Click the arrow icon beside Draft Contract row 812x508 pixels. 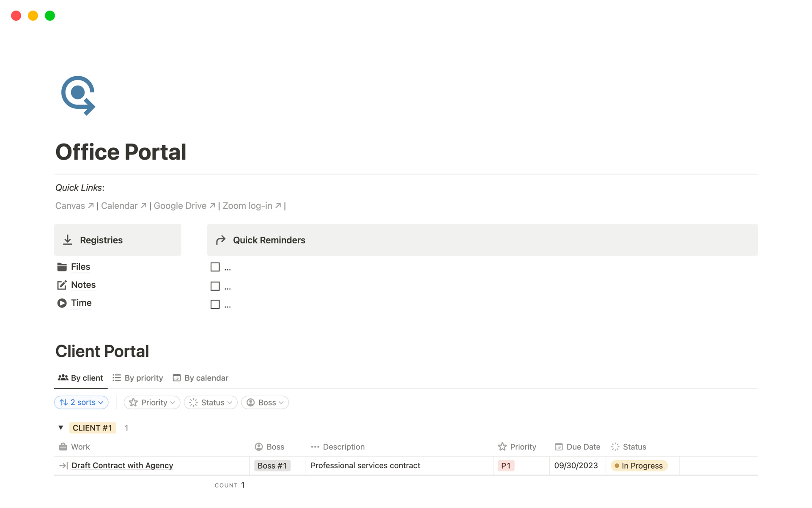[63, 466]
